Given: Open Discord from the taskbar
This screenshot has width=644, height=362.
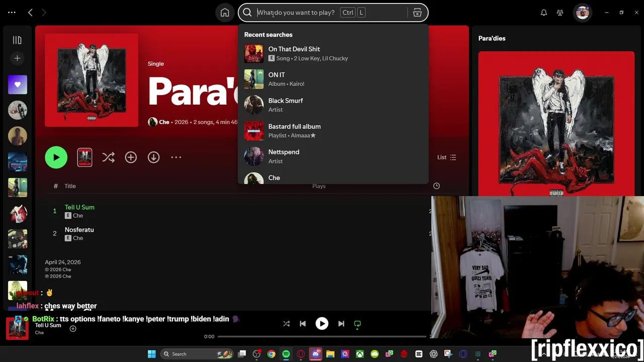Looking at the screenshot, I should (315, 354).
